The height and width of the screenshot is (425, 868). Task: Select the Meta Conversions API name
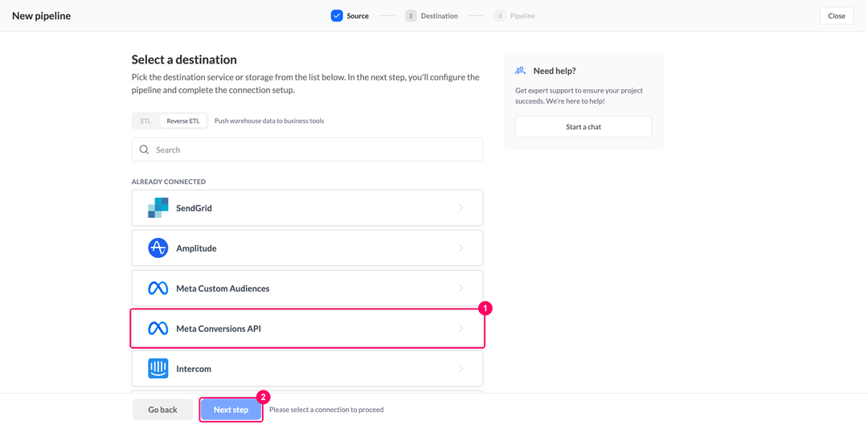(x=218, y=328)
